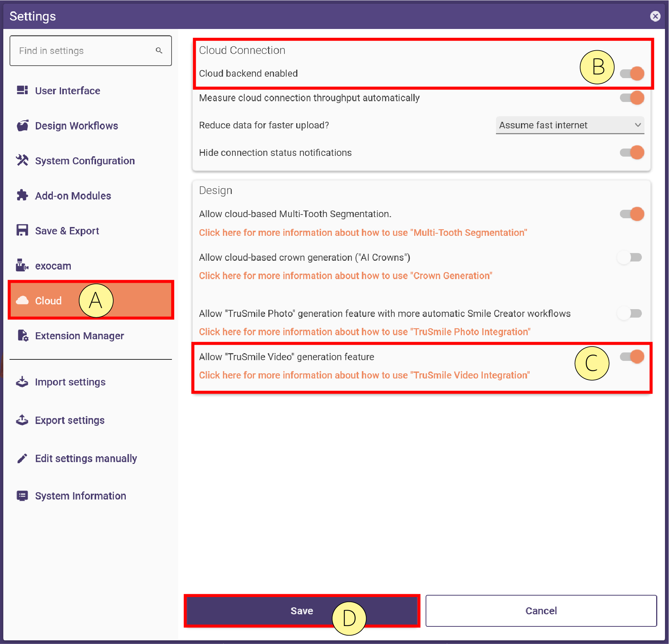Click the Edit settings manually pencil icon
The height and width of the screenshot is (644, 669).
pos(22,458)
